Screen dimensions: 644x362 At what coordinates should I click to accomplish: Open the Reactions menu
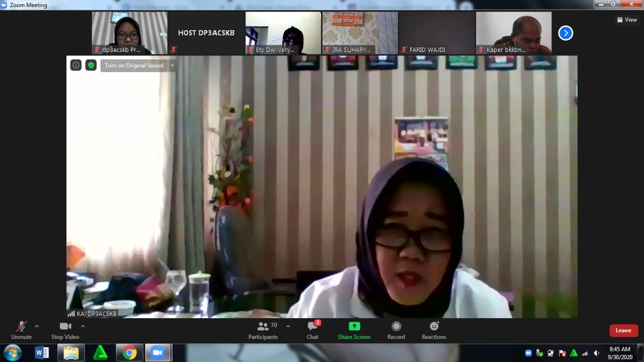(434, 330)
